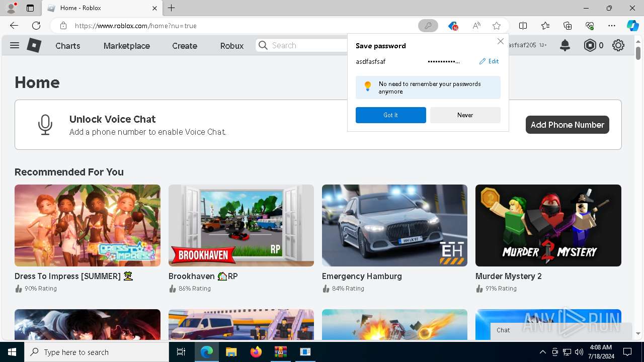Click the Brookhaven RP title link
The image size is (644, 362).
[203, 276]
